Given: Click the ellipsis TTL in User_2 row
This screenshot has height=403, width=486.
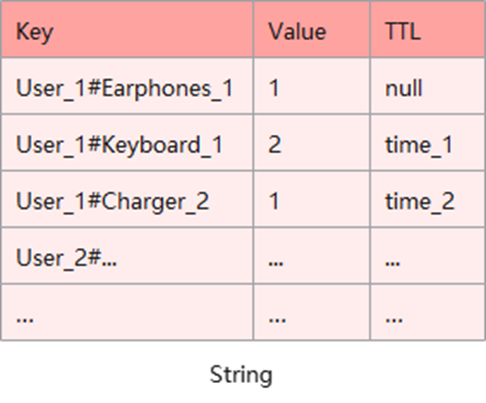Looking at the screenshot, I should (428, 256).
